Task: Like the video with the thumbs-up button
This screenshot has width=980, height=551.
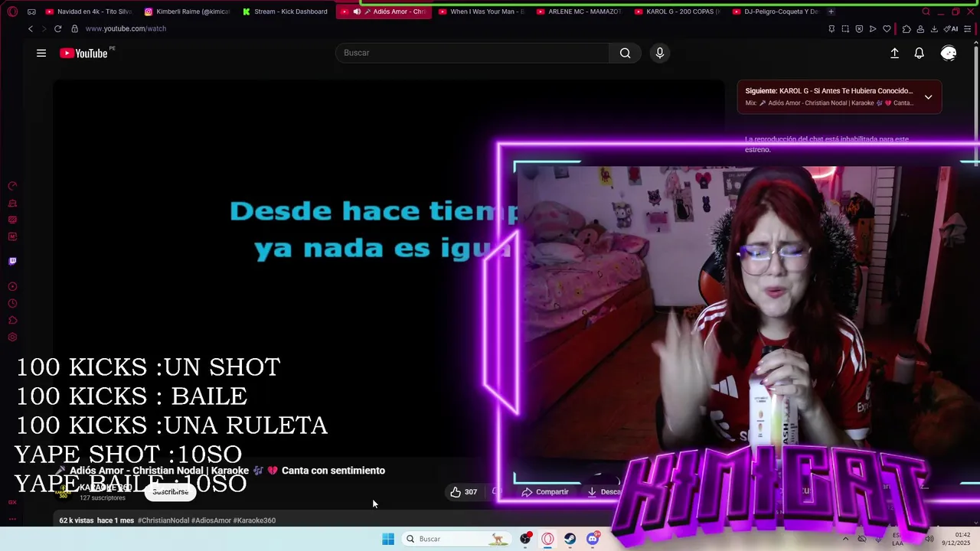Action: [464, 492]
